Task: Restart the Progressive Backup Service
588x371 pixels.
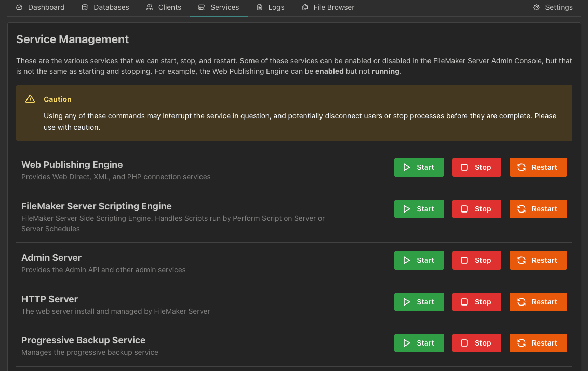Action: click(x=538, y=343)
